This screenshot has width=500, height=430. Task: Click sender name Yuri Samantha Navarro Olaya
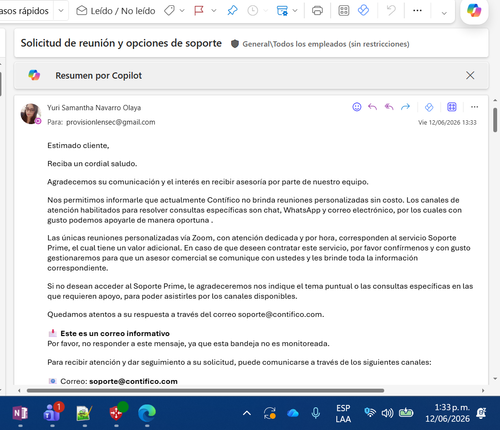click(94, 108)
